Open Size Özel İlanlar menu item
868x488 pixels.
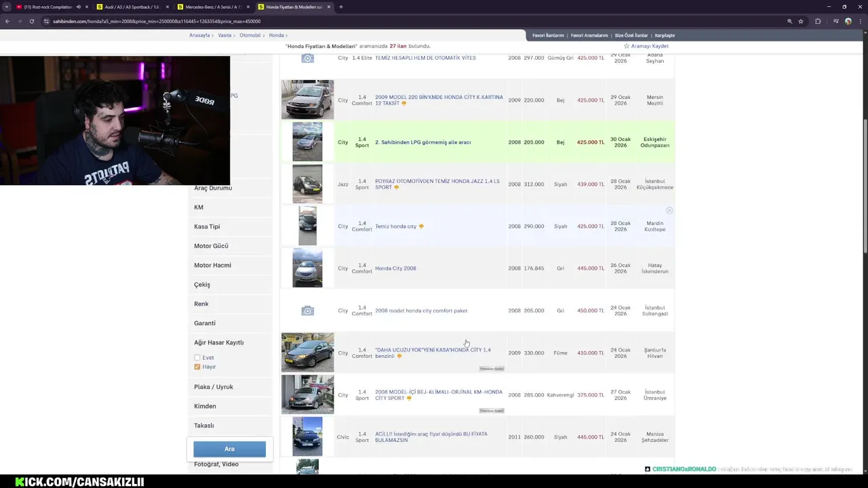(631, 35)
